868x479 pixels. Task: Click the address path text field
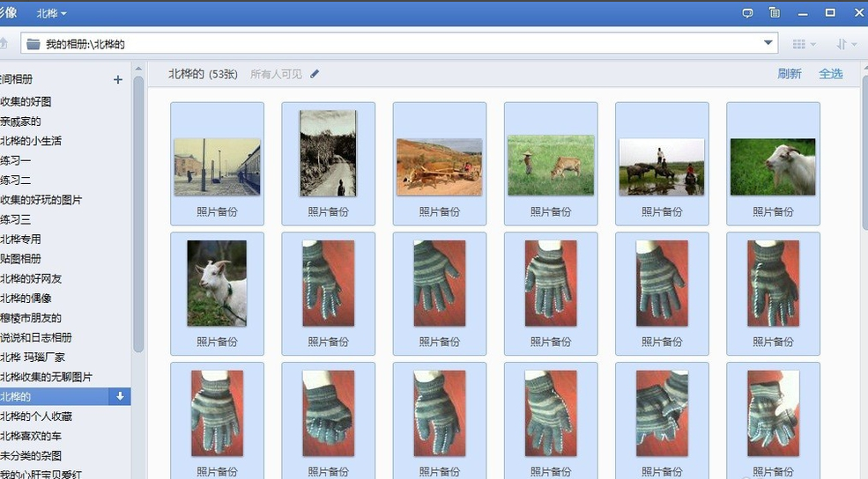coord(397,43)
